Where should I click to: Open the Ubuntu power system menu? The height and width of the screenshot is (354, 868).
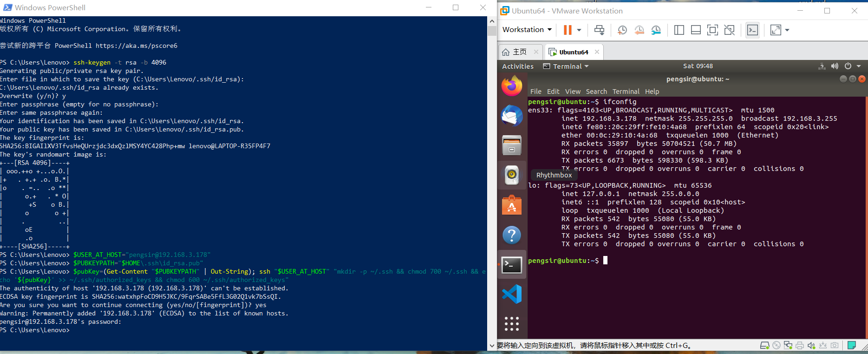pos(848,66)
